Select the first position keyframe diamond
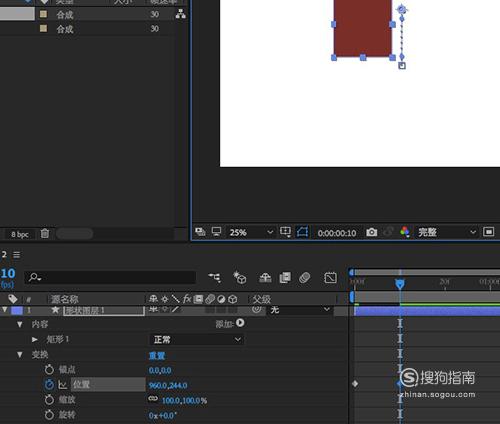500x424 pixels. 355,384
